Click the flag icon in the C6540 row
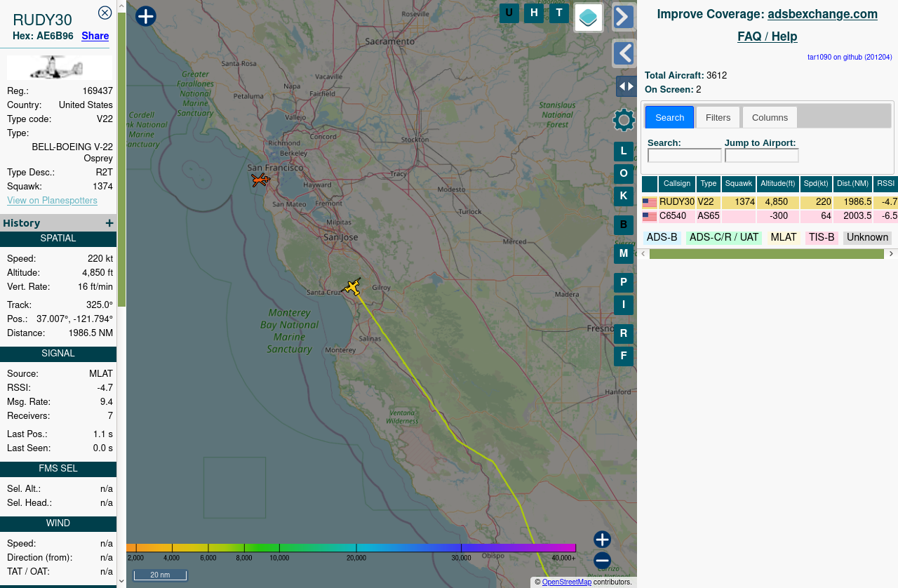 point(650,217)
